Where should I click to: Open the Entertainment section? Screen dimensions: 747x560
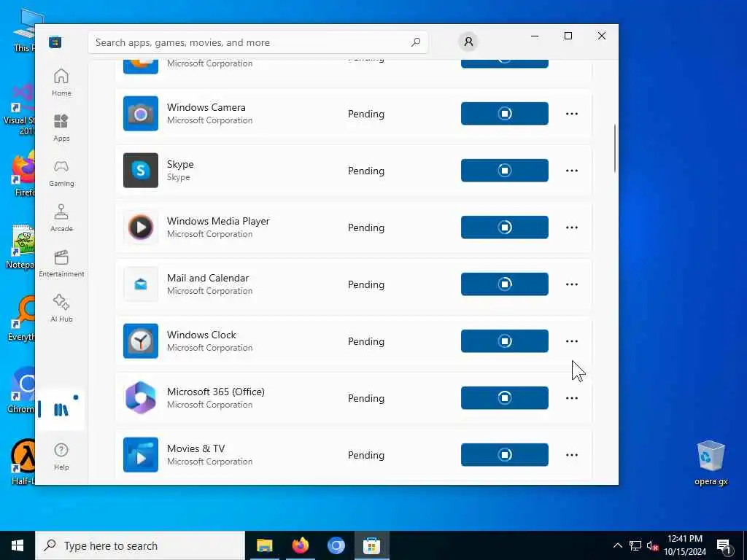(x=61, y=263)
